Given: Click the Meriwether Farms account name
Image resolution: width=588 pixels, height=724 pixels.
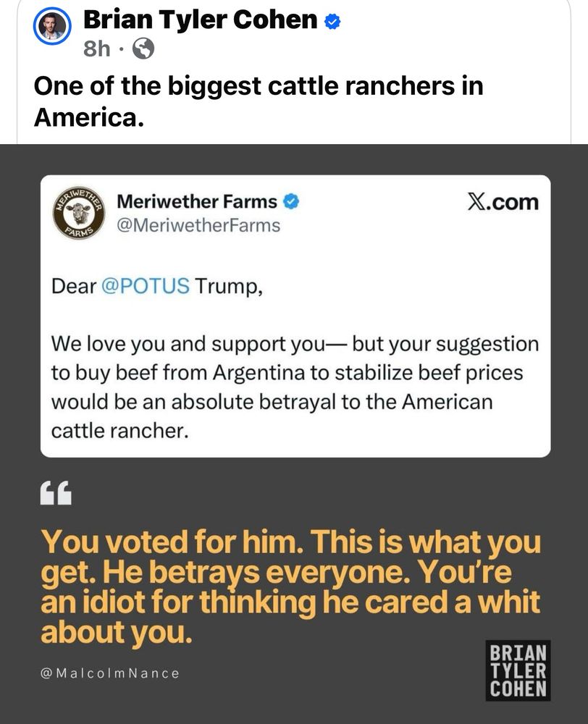Looking at the screenshot, I should point(196,201).
